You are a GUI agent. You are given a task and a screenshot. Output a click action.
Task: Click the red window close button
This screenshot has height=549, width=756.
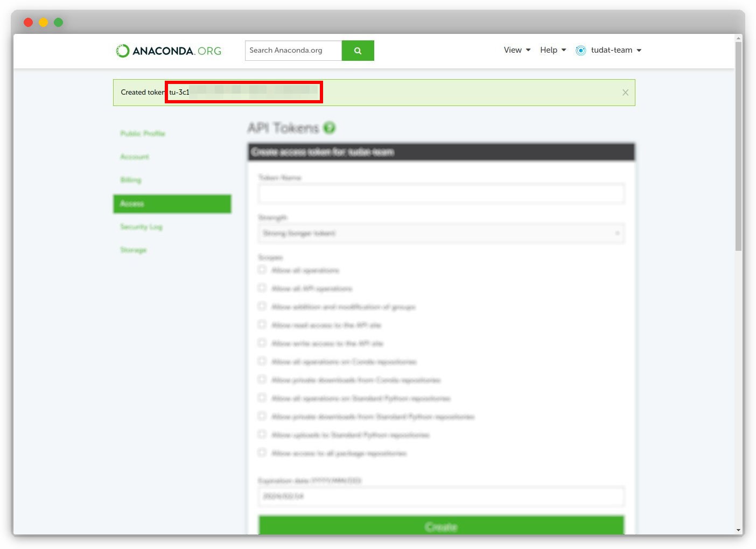(x=29, y=22)
